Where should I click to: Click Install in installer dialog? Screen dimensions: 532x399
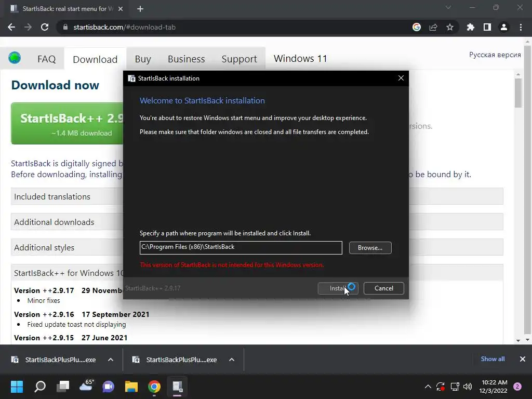(338, 288)
